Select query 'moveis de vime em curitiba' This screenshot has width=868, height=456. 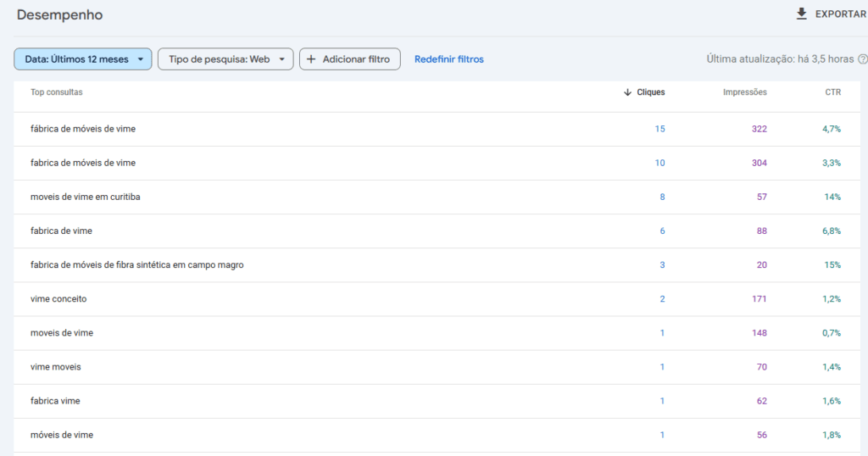click(85, 197)
